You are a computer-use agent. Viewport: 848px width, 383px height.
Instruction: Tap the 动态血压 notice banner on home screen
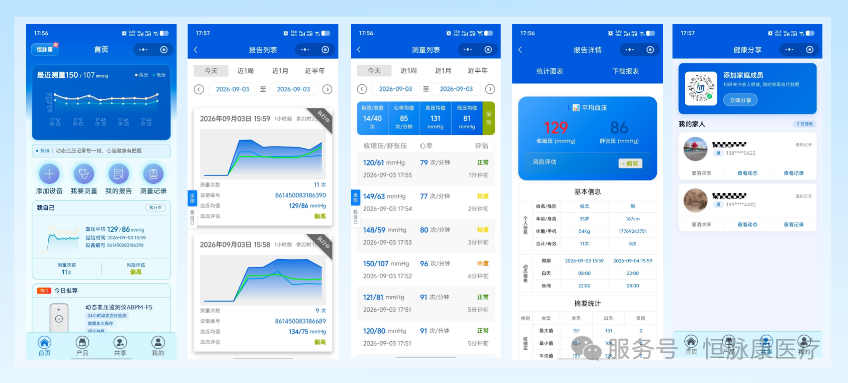(101, 151)
